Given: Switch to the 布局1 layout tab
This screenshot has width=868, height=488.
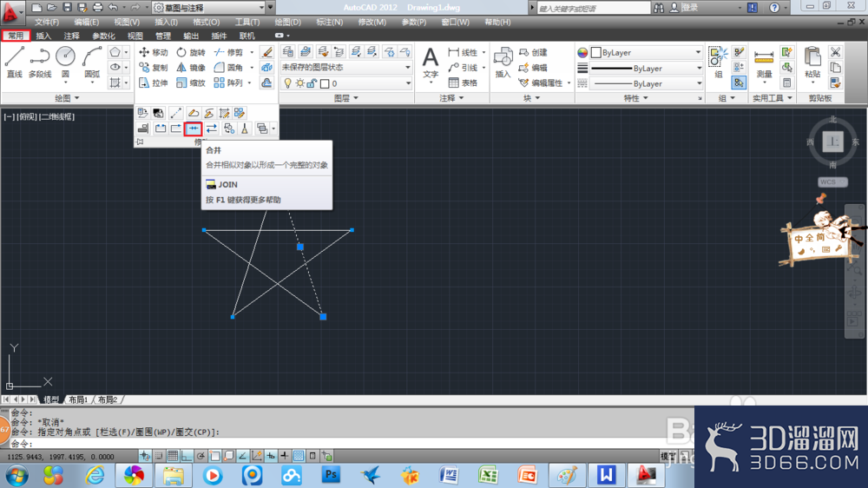Looking at the screenshot, I should [x=79, y=399].
